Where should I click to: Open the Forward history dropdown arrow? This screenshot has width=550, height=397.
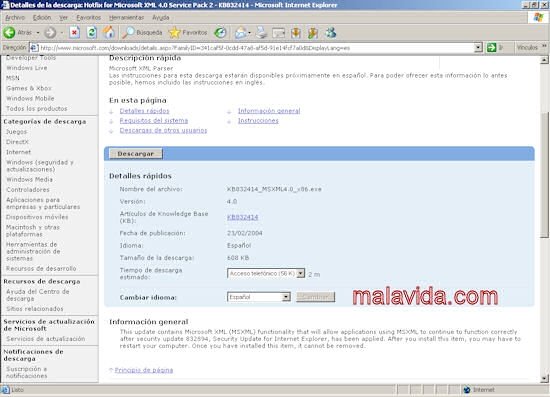click(62, 33)
